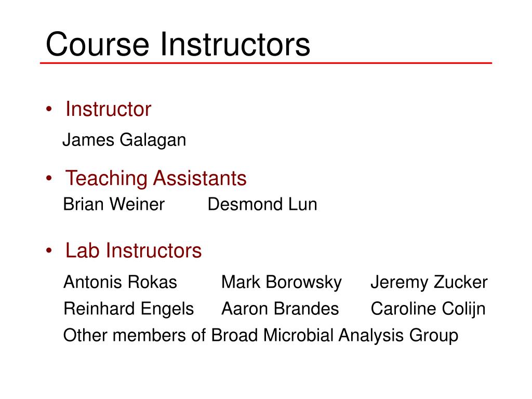Select the 'Lab Instructors' heading
Screen dimensions: 532x399
134,250
